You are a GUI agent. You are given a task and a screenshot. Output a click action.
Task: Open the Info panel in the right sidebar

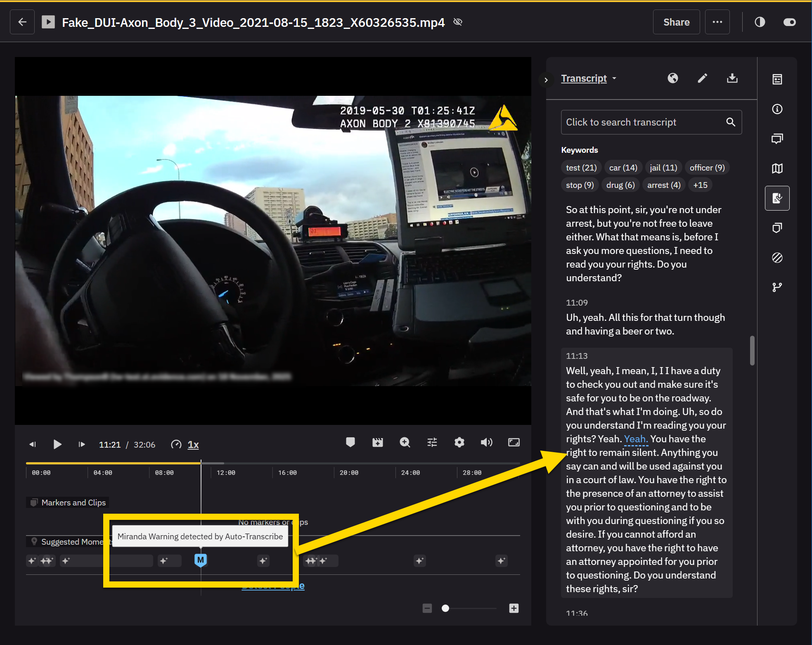777,109
